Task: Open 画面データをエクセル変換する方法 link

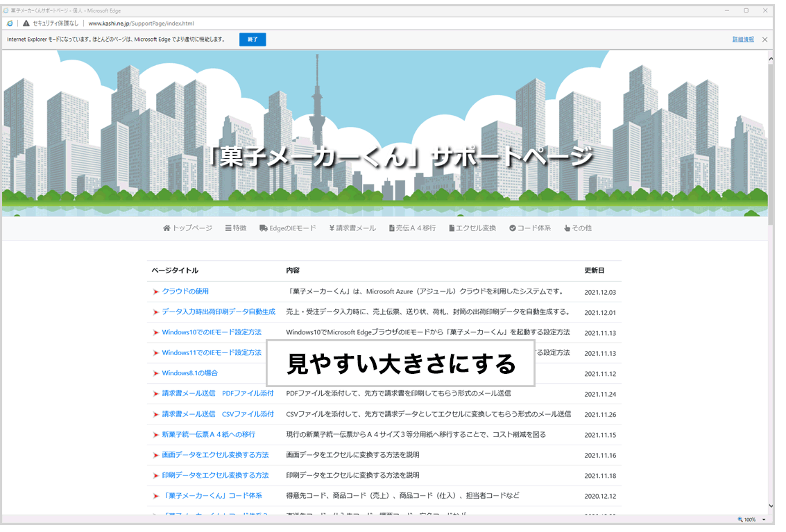Action: (x=215, y=455)
